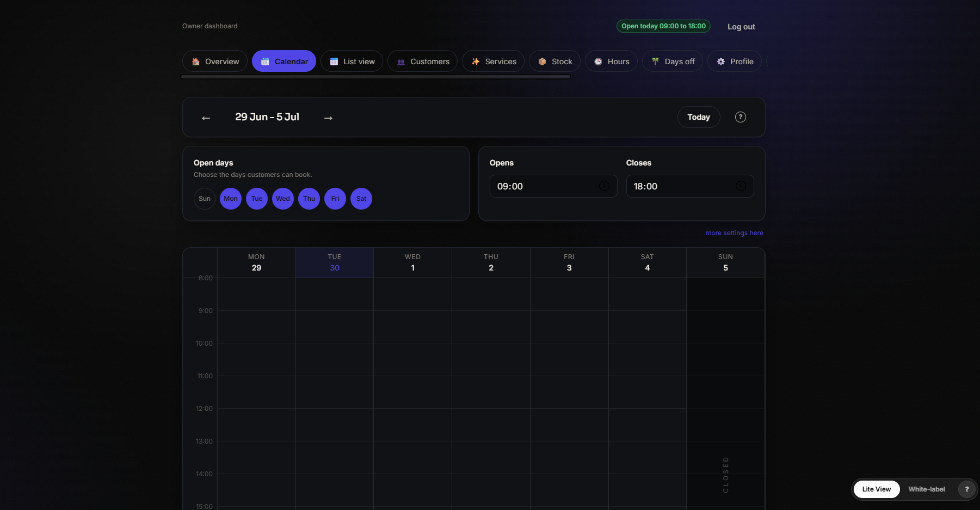
Task: Click the Owner dashboard label
Action: tap(210, 26)
